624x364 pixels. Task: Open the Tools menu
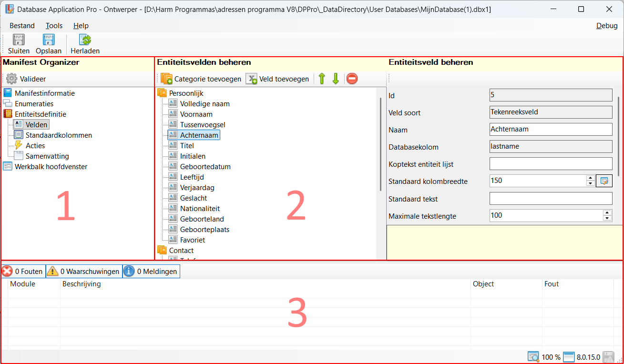click(x=54, y=26)
